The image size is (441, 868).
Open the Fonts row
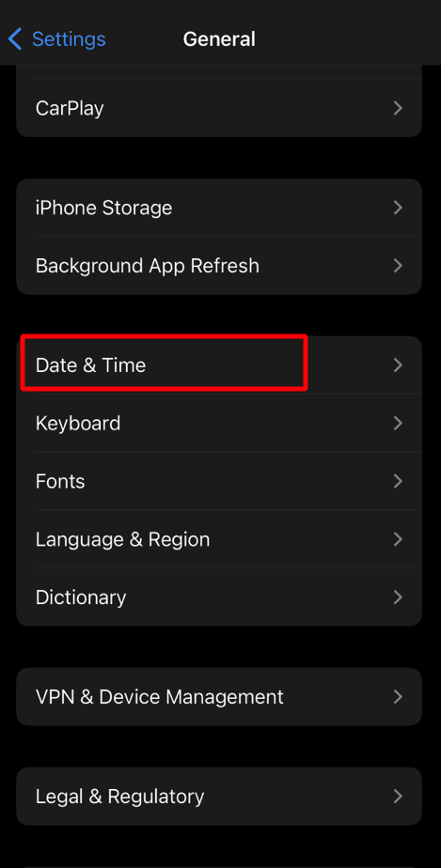219,481
